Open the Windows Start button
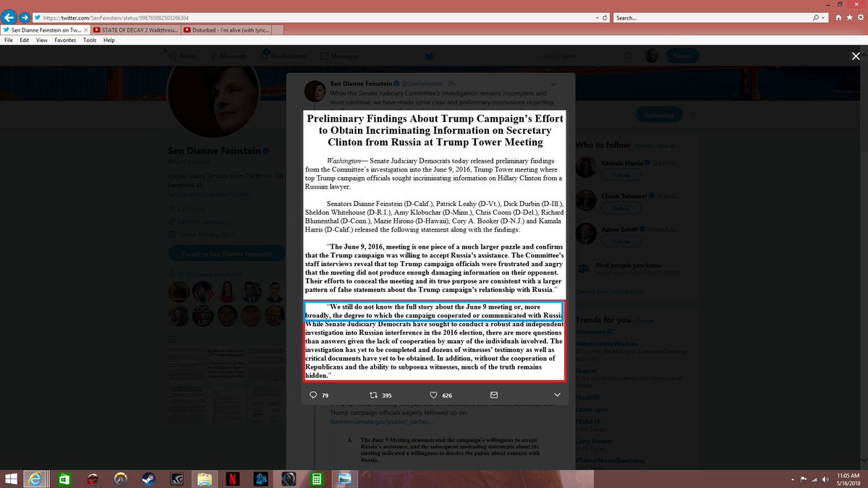The height and width of the screenshot is (488, 868). [x=12, y=479]
